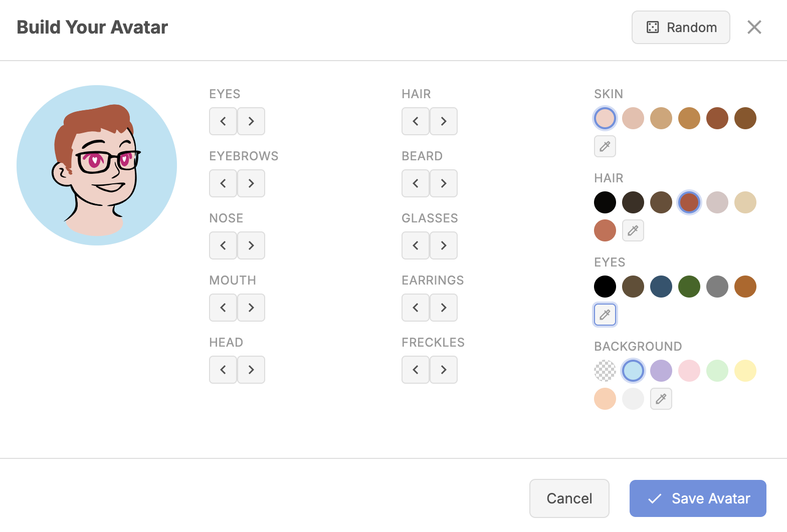This screenshot has width=787, height=532.
Task: Click the Cancel button
Action: [x=569, y=498]
